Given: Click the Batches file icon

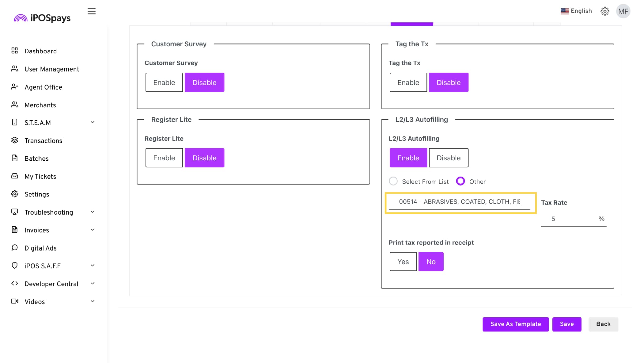Looking at the screenshot, I should pyautogui.click(x=14, y=158).
